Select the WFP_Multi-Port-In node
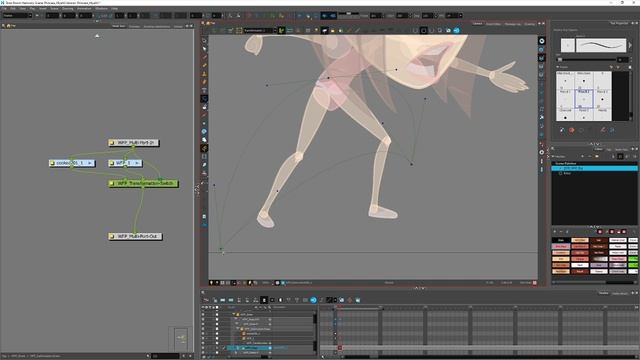 134,143
